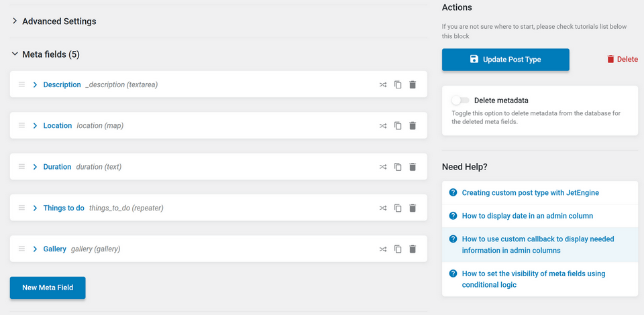Image resolution: width=644 pixels, height=315 pixels.
Task: Click the "_description (textarea)" text
Action: tap(121, 85)
